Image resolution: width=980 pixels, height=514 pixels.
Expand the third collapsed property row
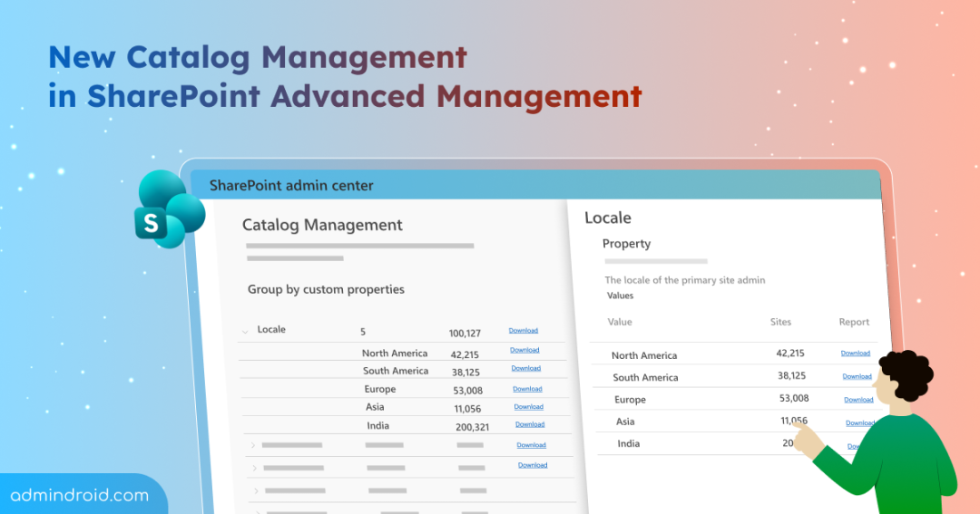(257, 490)
